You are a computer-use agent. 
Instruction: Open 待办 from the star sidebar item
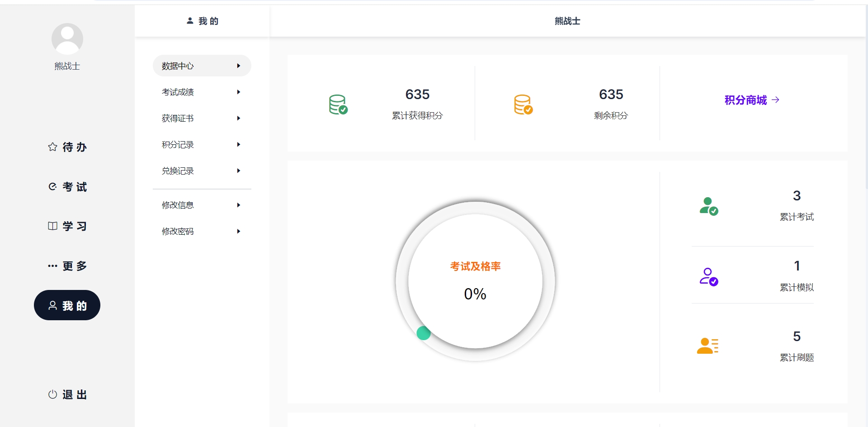click(x=67, y=147)
